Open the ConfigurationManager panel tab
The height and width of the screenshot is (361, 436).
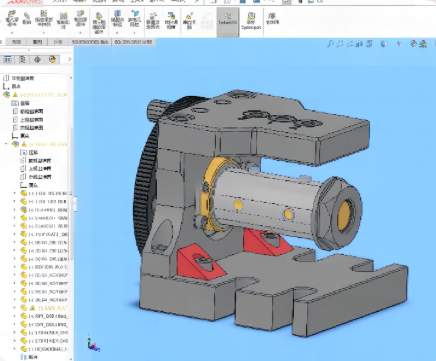[37, 59]
